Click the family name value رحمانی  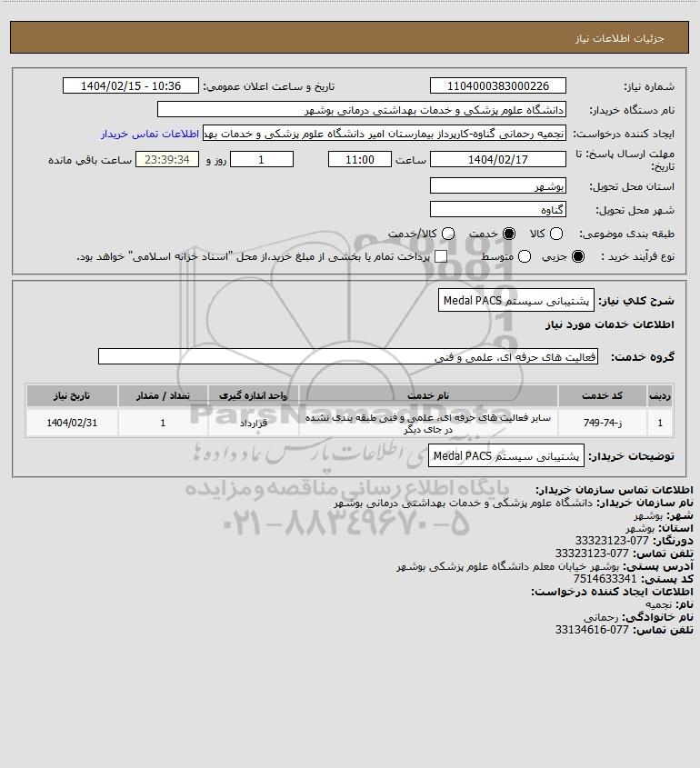click(601, 617)
